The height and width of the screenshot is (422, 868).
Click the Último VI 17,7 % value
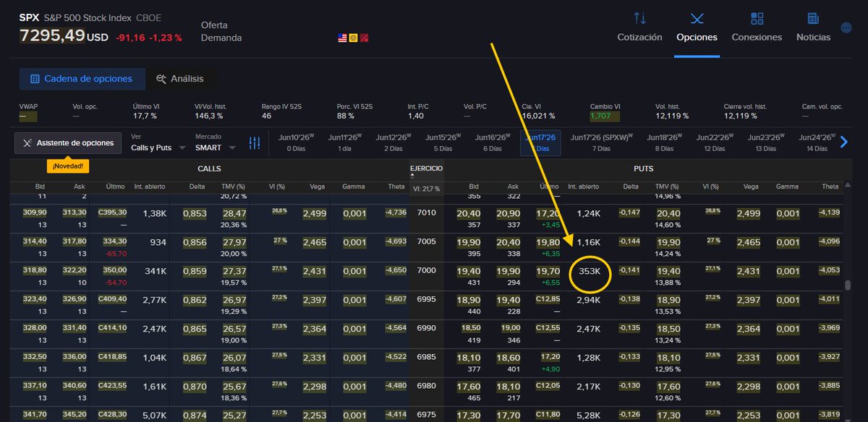tap(145, 116)
